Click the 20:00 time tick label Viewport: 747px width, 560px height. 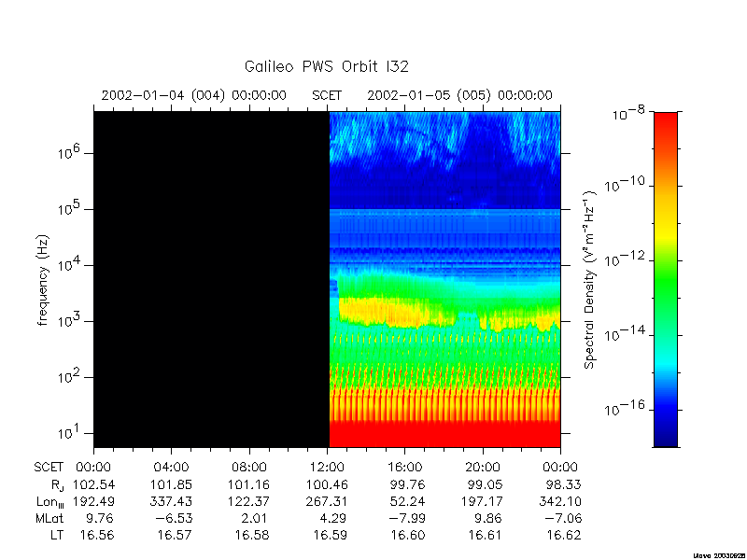483,468
